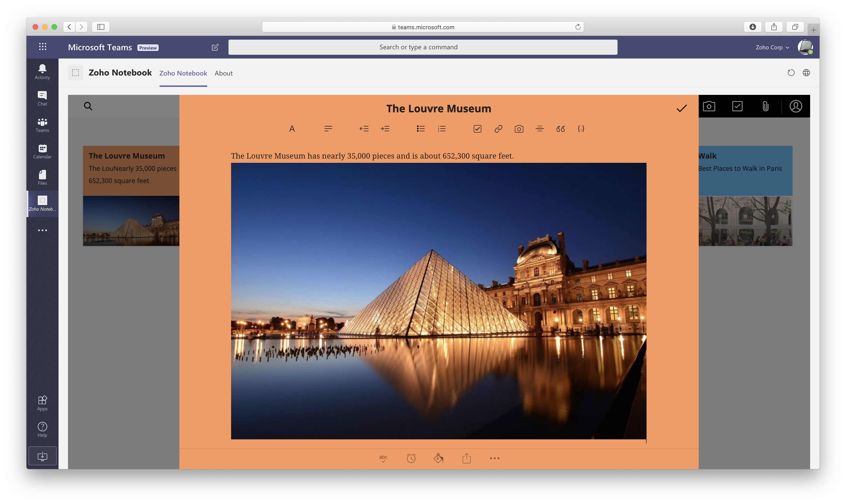Open the note color paint bucket
846x504 pixels.
pos(438,458)
